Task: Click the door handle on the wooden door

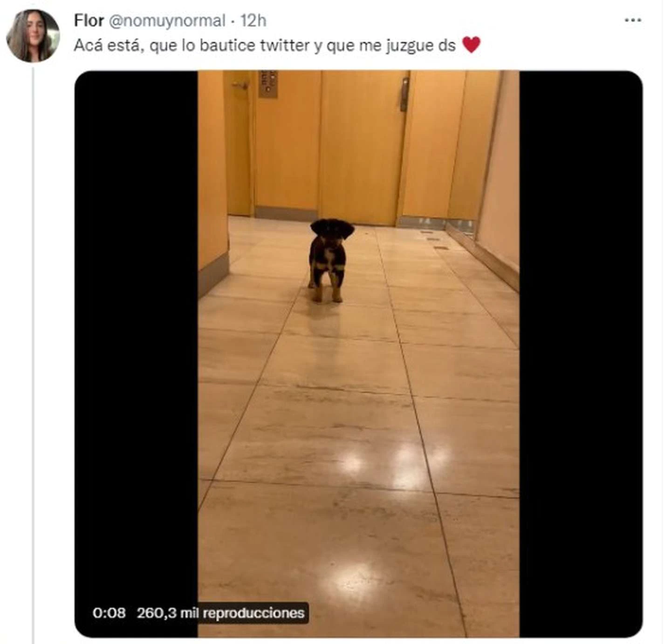Action: (404, 94)
